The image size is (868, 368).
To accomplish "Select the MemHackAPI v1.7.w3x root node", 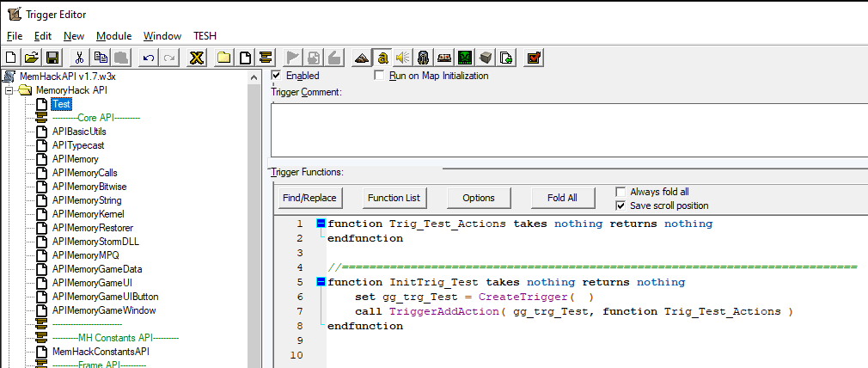I will [68, 77].
